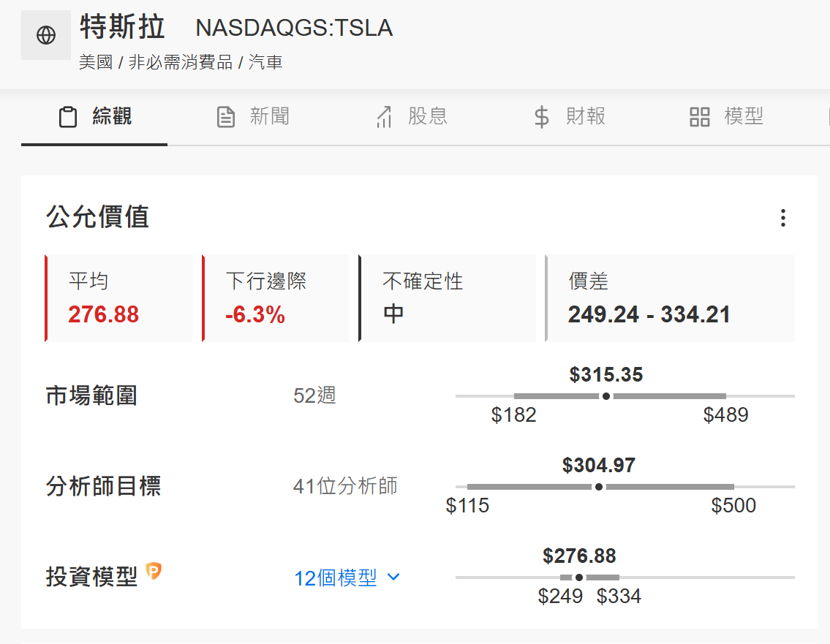Click the 52-week range marker at $315.35
Image resolution: width=830 pixels, height=644 pixels.
click(x=606, y=395)
